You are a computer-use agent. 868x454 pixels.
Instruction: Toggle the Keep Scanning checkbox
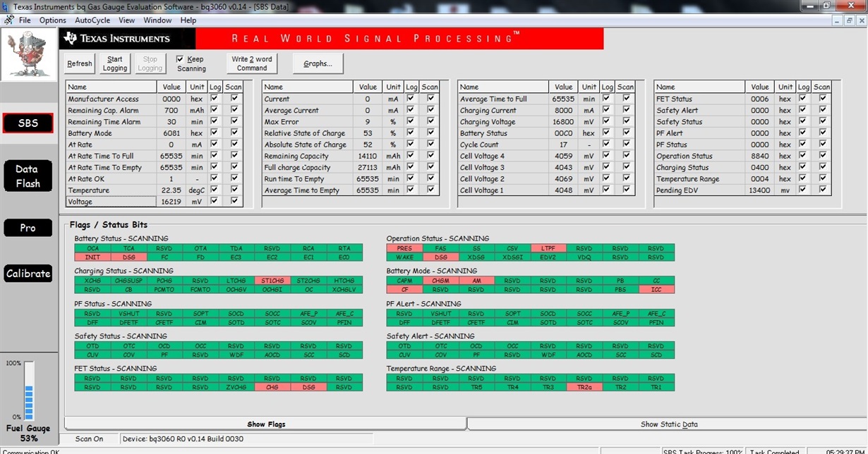tap(180, 59)
